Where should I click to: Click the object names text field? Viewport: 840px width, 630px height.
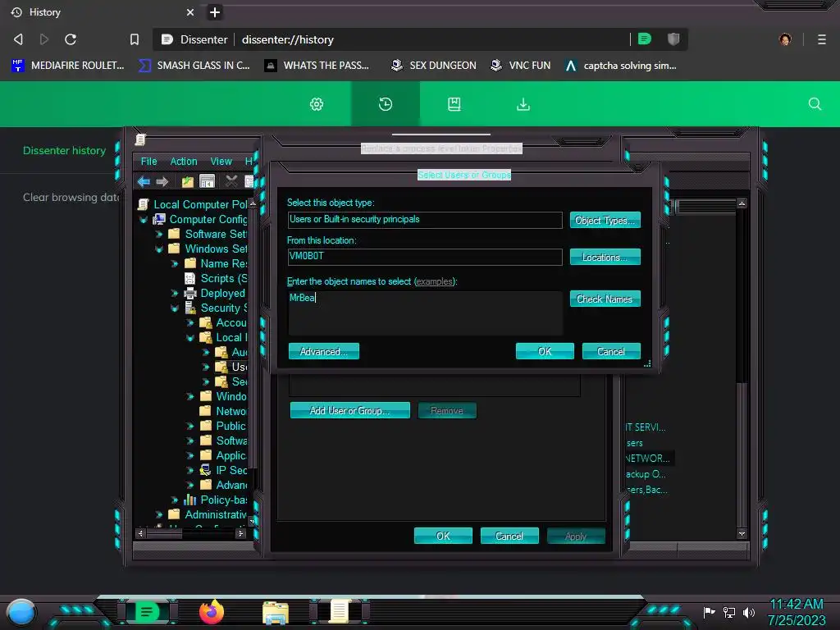coord(426,313)
